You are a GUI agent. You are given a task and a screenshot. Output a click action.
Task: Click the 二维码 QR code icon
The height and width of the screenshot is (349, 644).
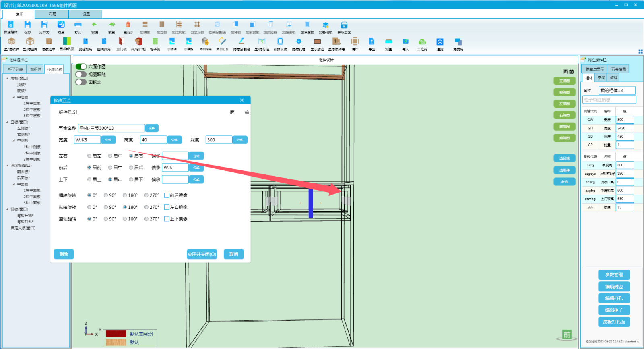pyautogui.click(x=422, y=42)
